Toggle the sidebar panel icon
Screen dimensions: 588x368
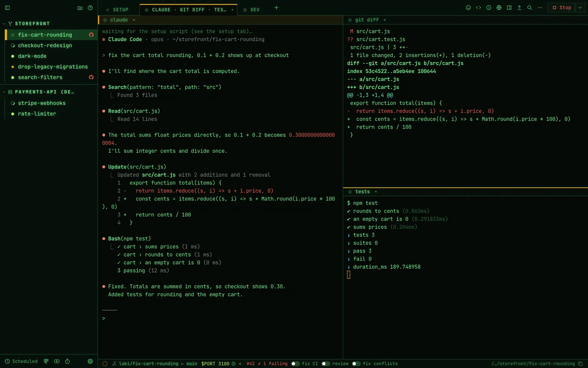pos(7,8)
